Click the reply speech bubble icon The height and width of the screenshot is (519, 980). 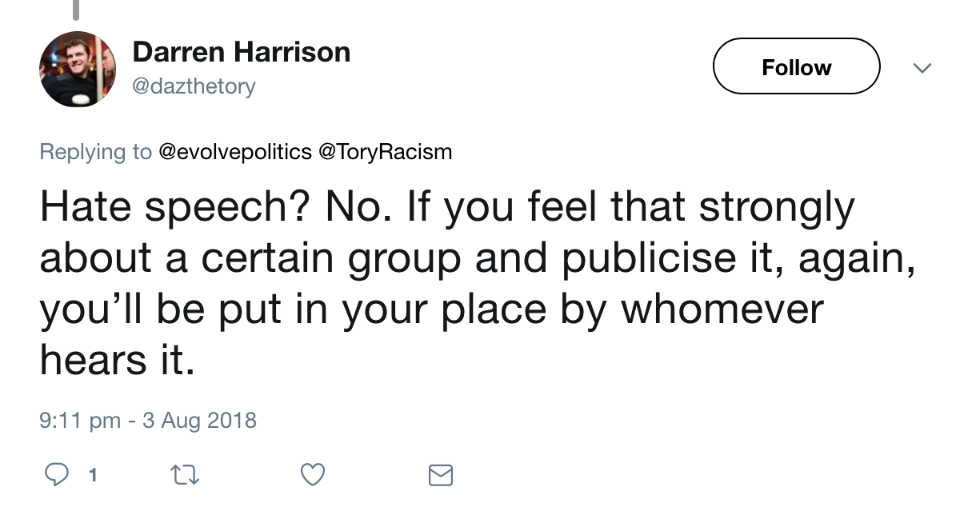coord(56,476)
